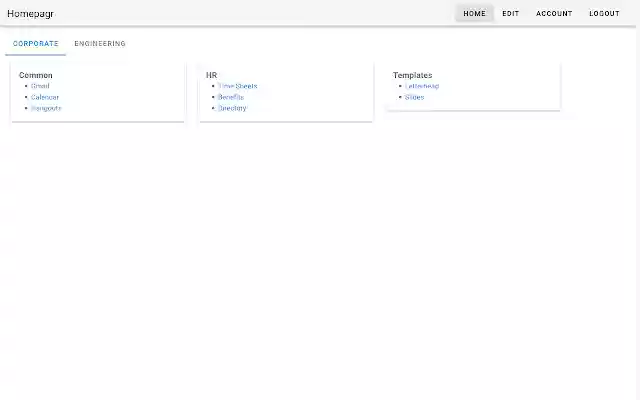Click the HR card heading
The image size is (640, 400).
coord(211,75)
